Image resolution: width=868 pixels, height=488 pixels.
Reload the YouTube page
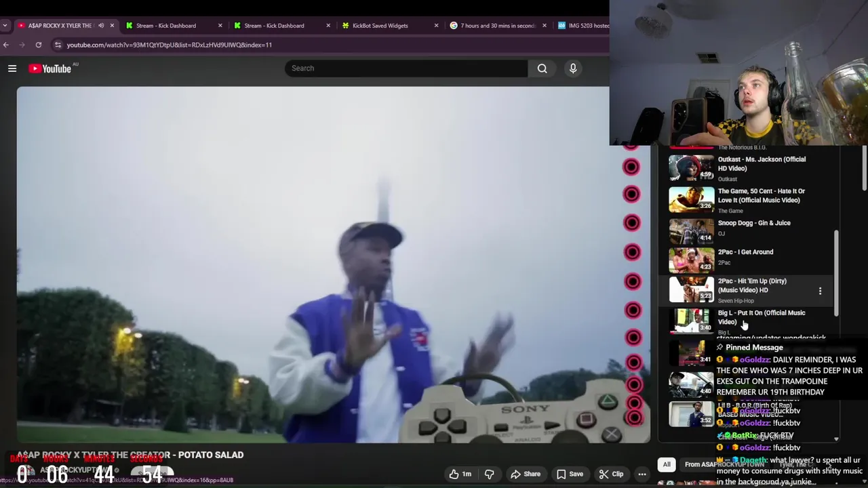[39, 45]
